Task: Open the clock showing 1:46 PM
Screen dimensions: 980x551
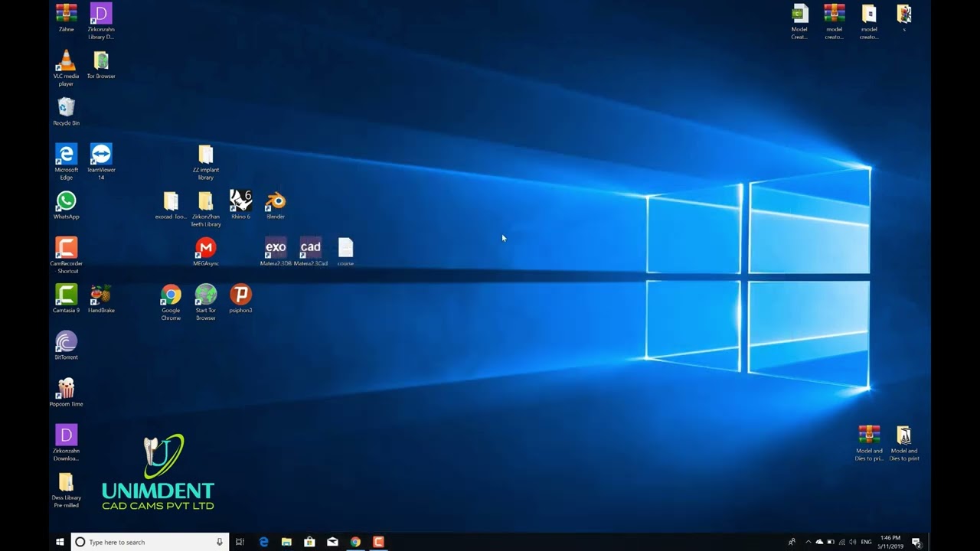Action: 890,542
